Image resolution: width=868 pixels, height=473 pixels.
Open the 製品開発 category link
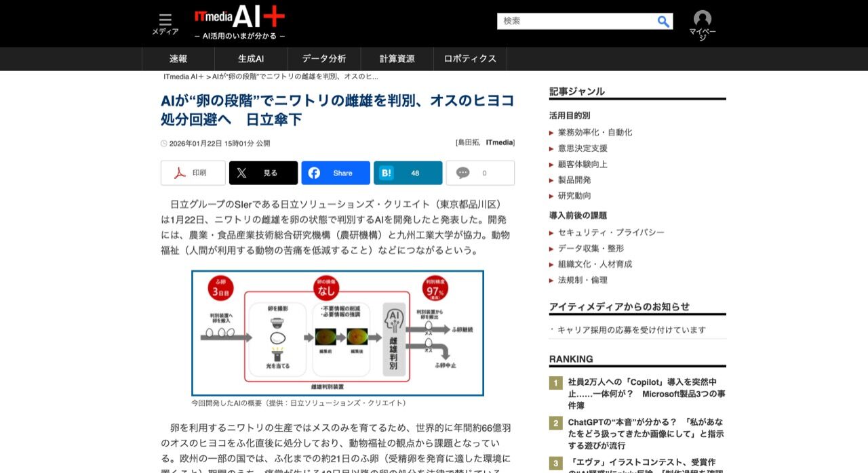point(574,180)
